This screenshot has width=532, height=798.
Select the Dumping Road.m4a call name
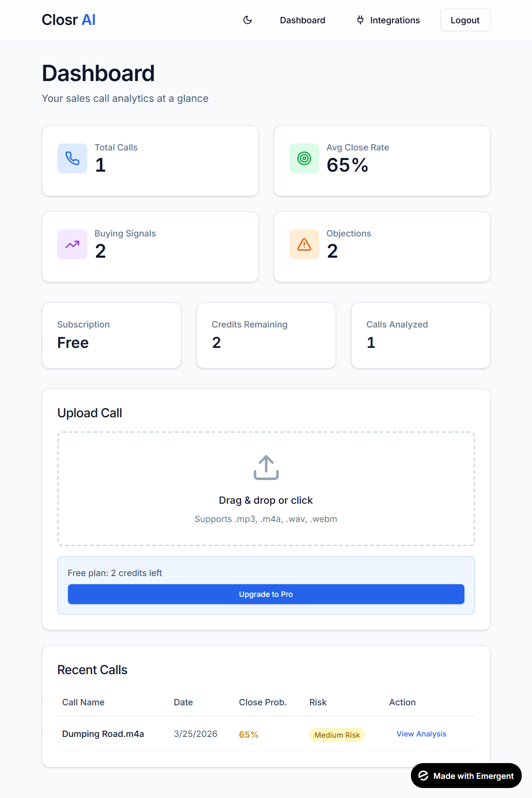tap(103, 734)
